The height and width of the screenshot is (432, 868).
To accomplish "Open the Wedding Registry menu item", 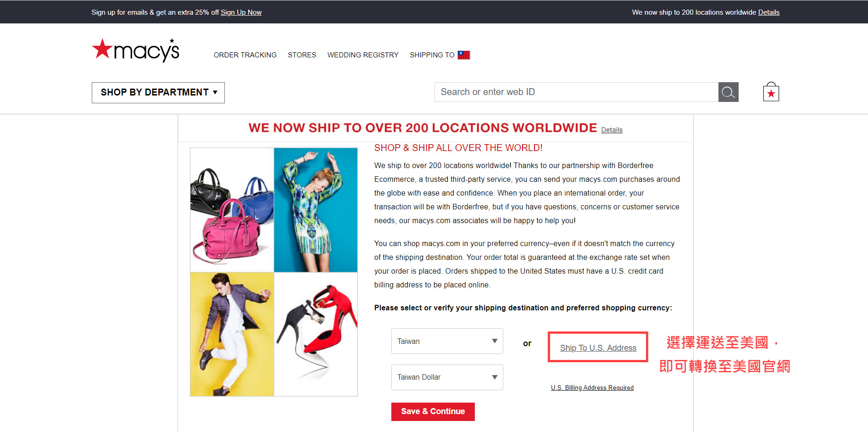I will pyautogui.click(x=363, y=55).
